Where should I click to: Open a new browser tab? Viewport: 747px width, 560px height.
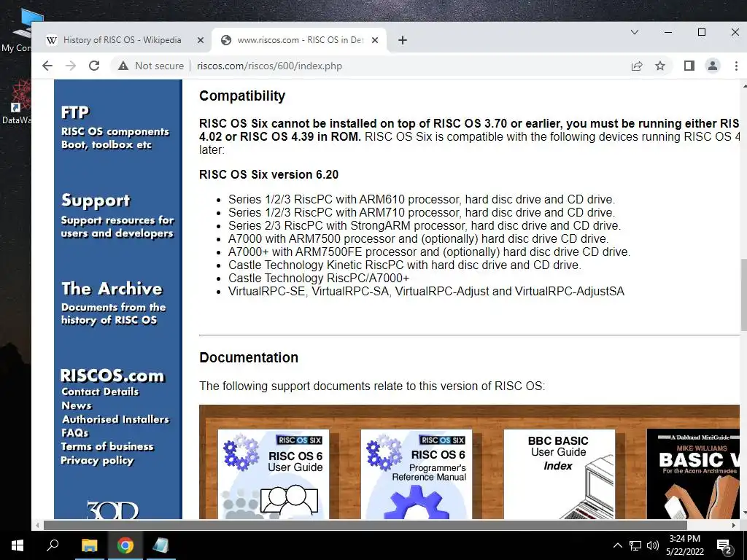403,41
